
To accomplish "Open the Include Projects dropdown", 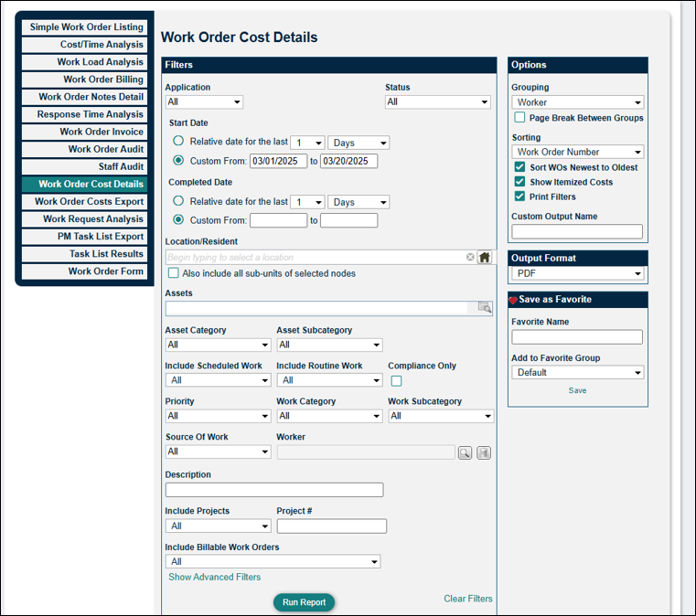I will [218, 526].
